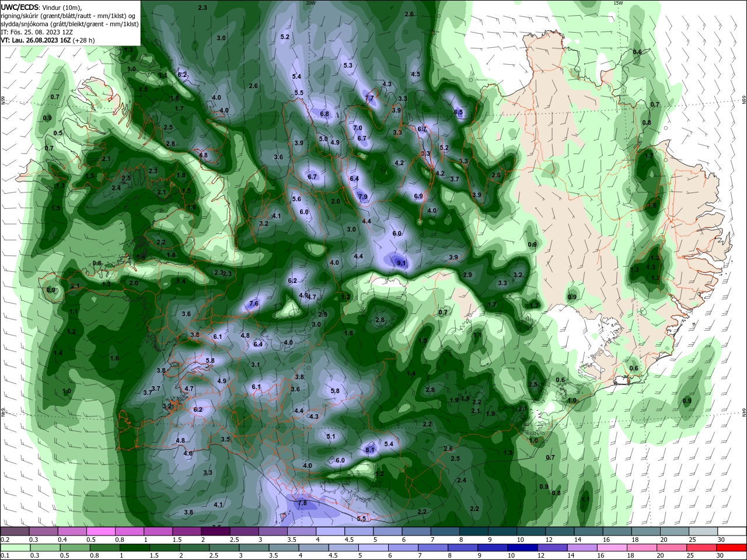Select the 7.9 rainfall value label
Screen dimensions: 747x560
point(363,197)
